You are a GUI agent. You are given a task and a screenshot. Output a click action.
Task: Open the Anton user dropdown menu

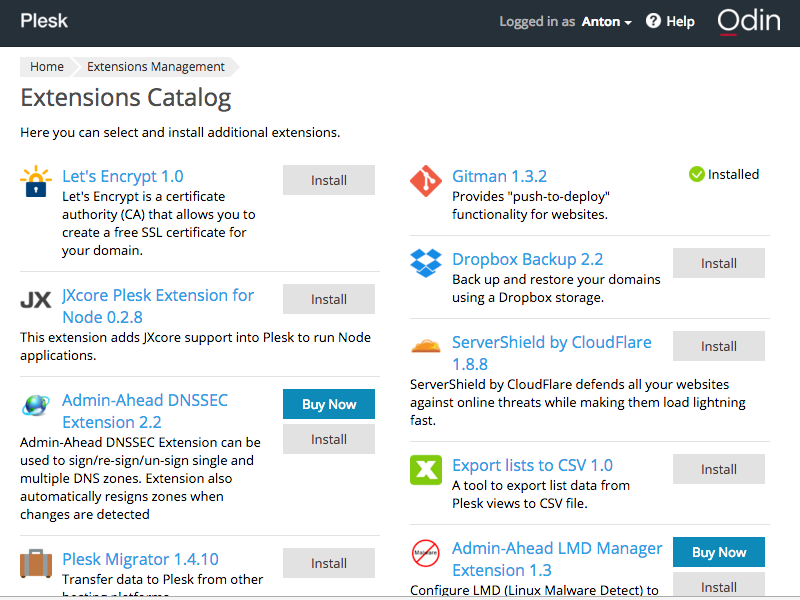point(607,21)
